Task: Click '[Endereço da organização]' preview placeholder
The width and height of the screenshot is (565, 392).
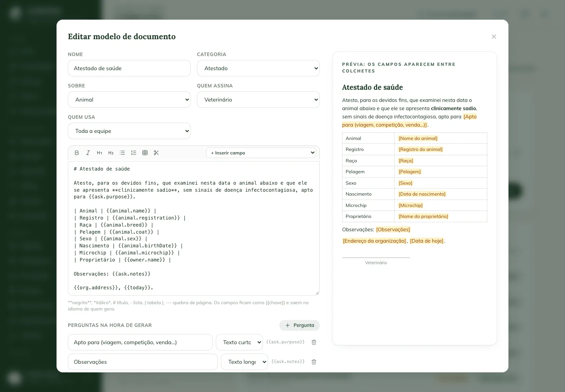Action: pyautogui.click(x=375, y=241)
